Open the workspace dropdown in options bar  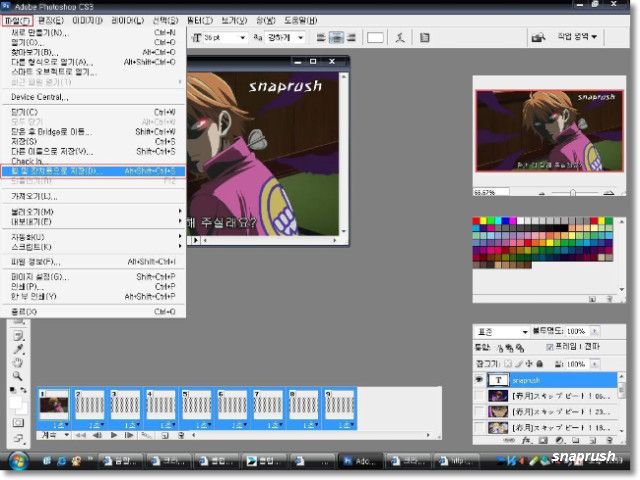[578, 37]
